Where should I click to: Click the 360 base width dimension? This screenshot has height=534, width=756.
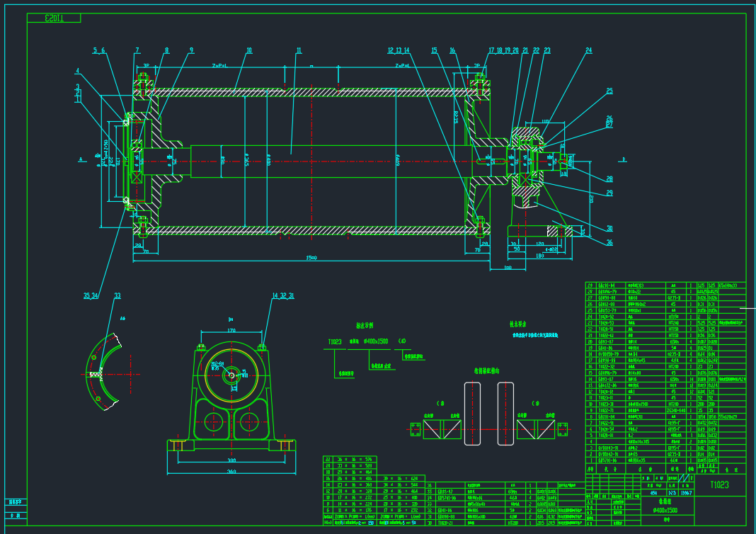point(231,471)
